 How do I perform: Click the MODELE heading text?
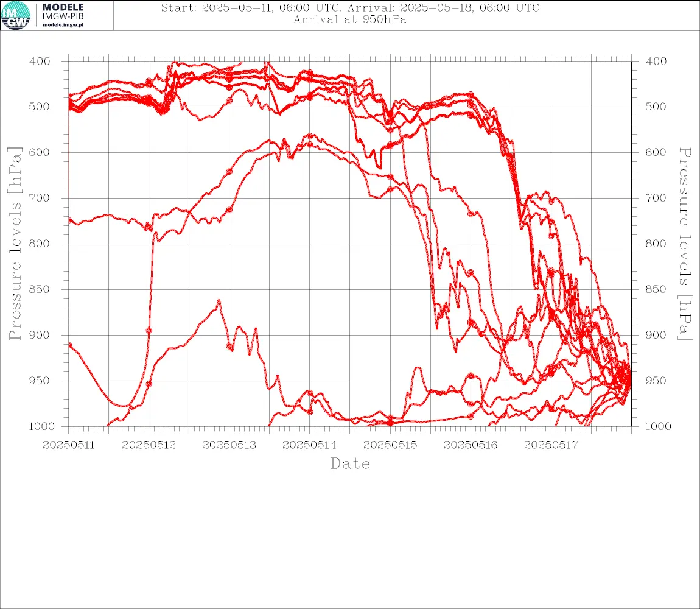pos(63,7)
